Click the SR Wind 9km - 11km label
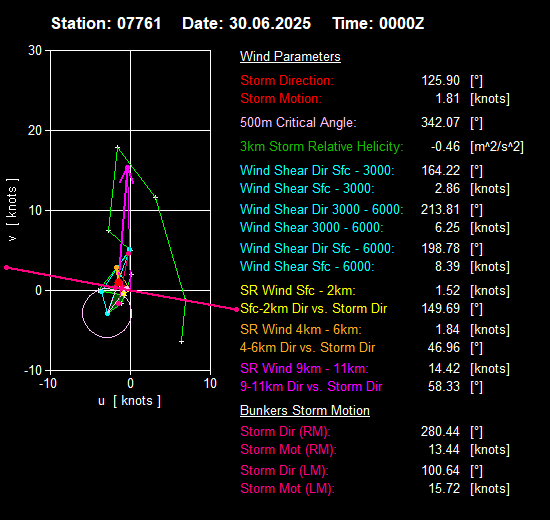The width and height of the screenshot is (550, 520). click(304, 368)
